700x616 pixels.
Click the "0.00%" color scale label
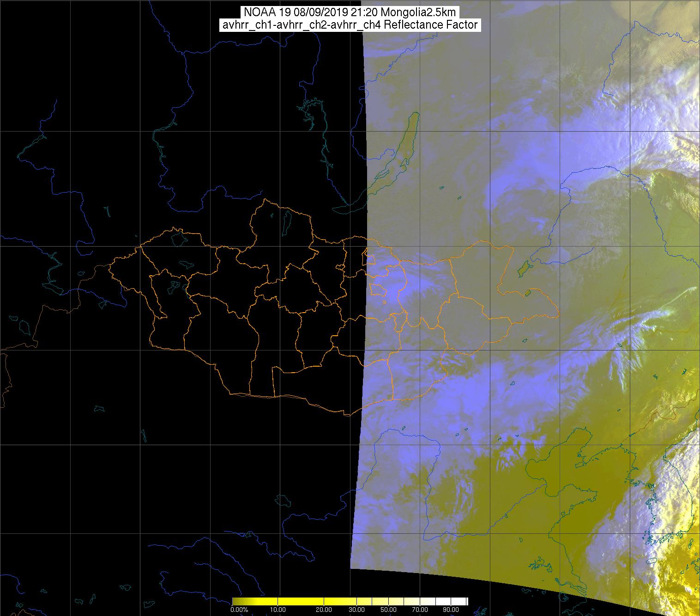pyautogui.click(x=239, y=610)
